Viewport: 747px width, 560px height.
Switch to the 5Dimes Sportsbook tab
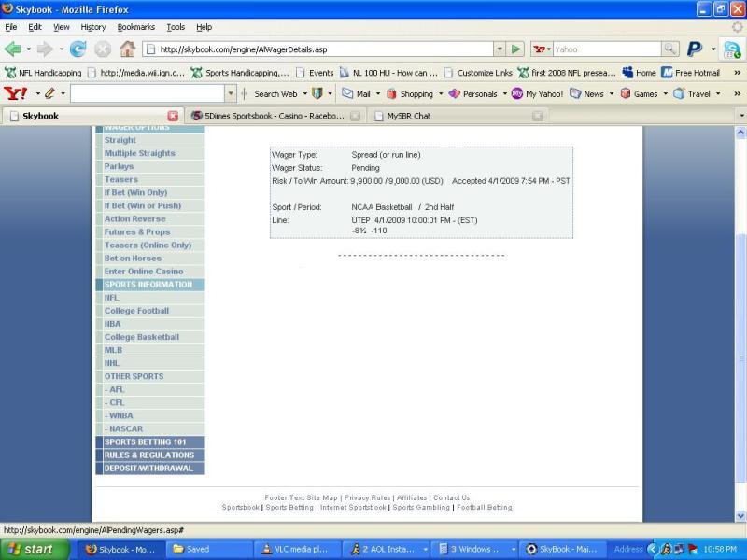pyautogui.click(x=266, y=117)
